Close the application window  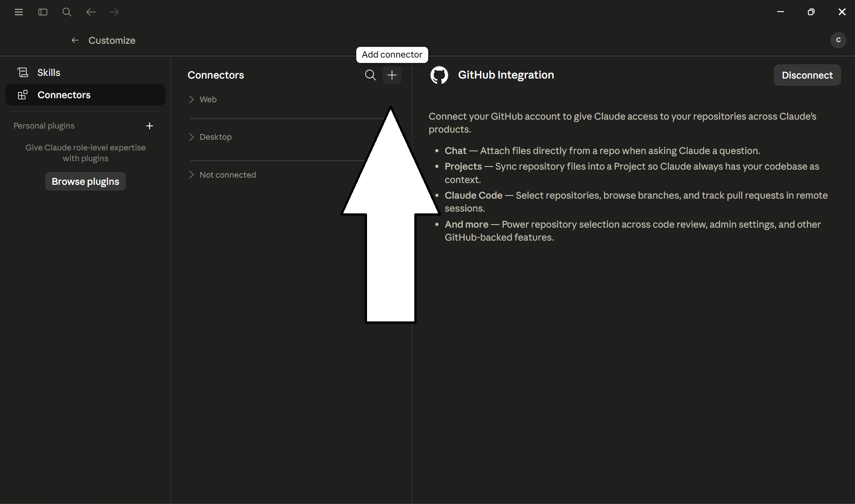[842, 12]
